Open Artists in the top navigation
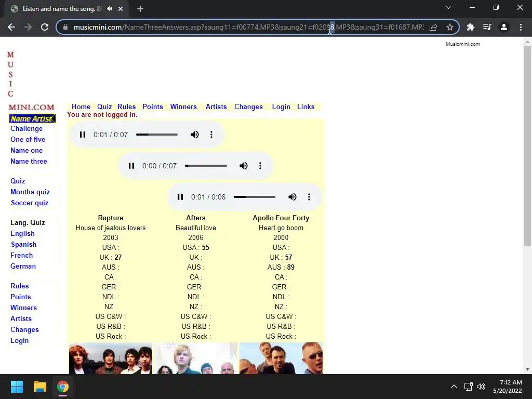 point(216,107)
